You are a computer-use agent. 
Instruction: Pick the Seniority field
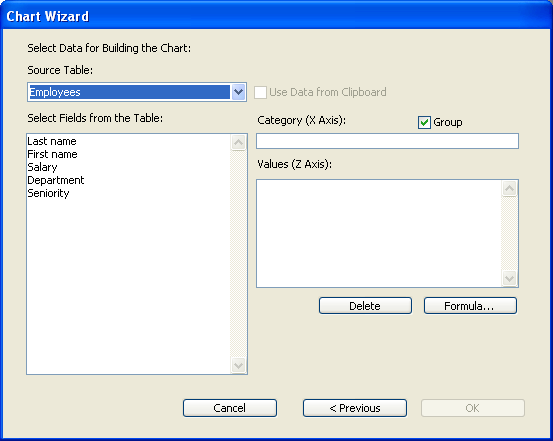tap(48, 193)
